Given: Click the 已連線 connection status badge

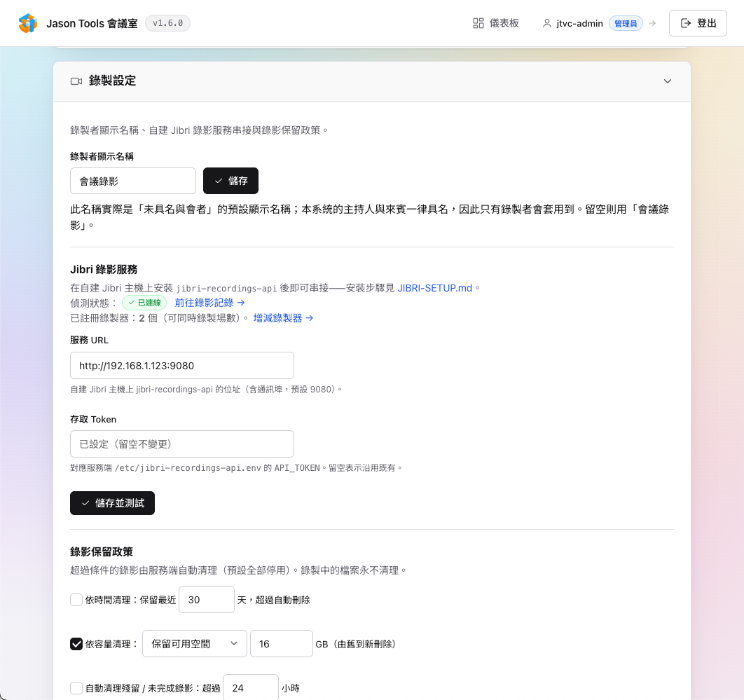Looking at the screenshot, I should [144, 303].
